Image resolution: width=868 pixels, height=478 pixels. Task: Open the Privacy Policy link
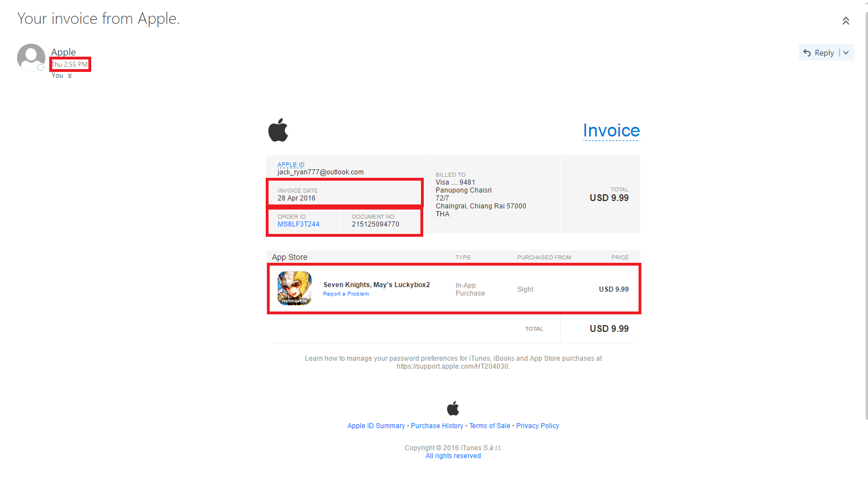click(538, 426)
